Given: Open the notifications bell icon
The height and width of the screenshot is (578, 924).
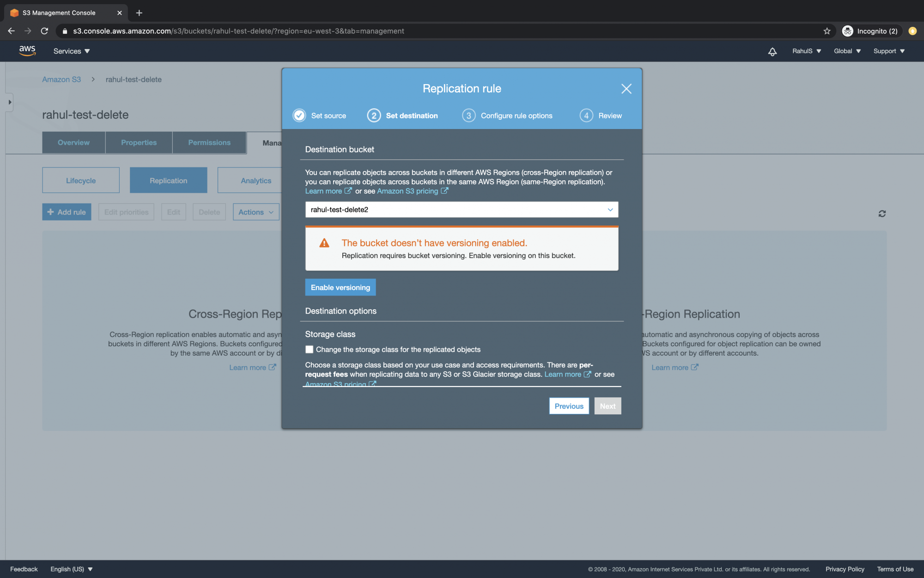Looking at the screenshot, I should click(772, 51).
